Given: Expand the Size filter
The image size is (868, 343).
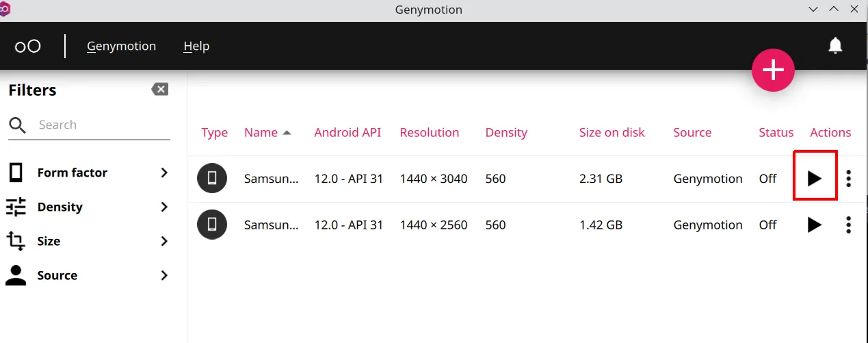Looking at the screenshot, I should click(x=88, y=241).
